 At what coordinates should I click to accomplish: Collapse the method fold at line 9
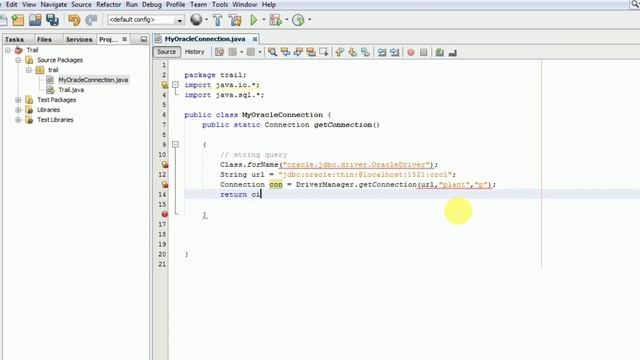click(x=175, y=144)
